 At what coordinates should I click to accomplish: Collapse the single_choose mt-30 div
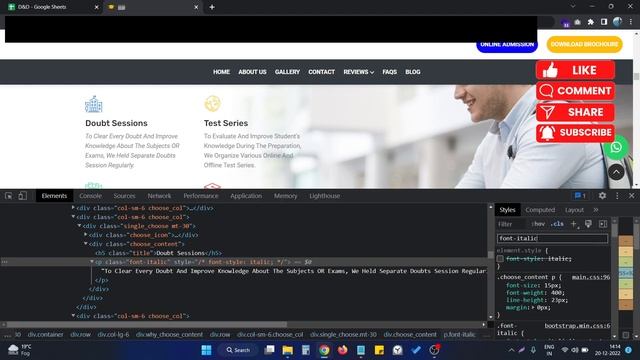[x=79, y=226]
